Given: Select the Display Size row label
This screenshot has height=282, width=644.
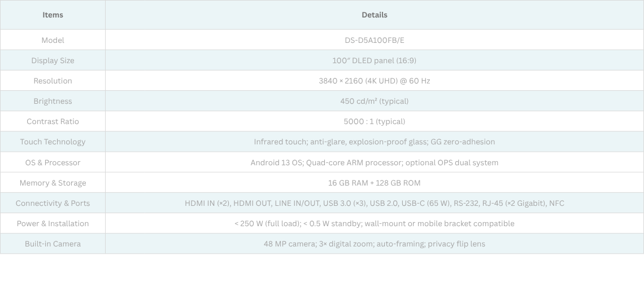Looking at the screenshot, I should 53,60.
